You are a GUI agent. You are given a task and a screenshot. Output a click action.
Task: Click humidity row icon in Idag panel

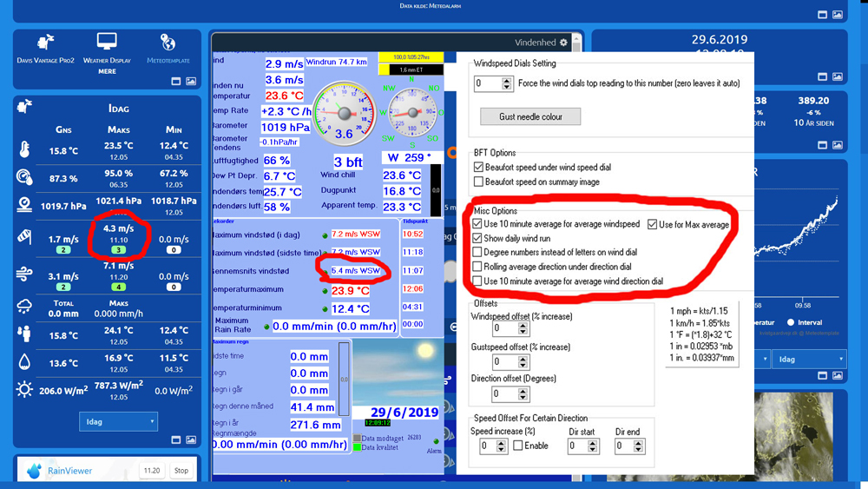pyautogui.click(x=24, y=177)
